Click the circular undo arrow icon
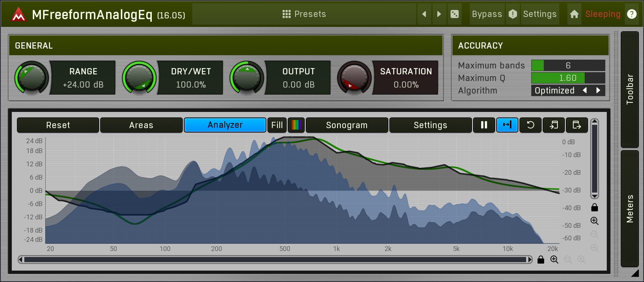 531,125
